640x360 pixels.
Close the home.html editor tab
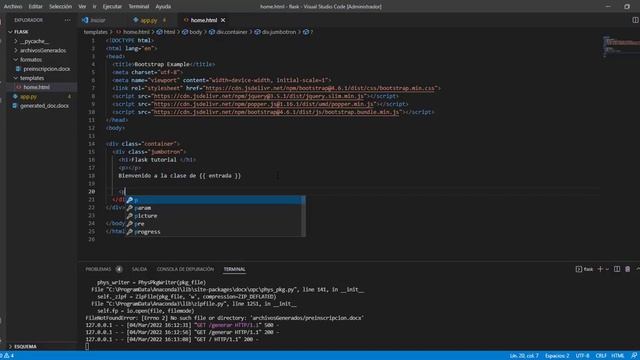[x=223, y=20]
